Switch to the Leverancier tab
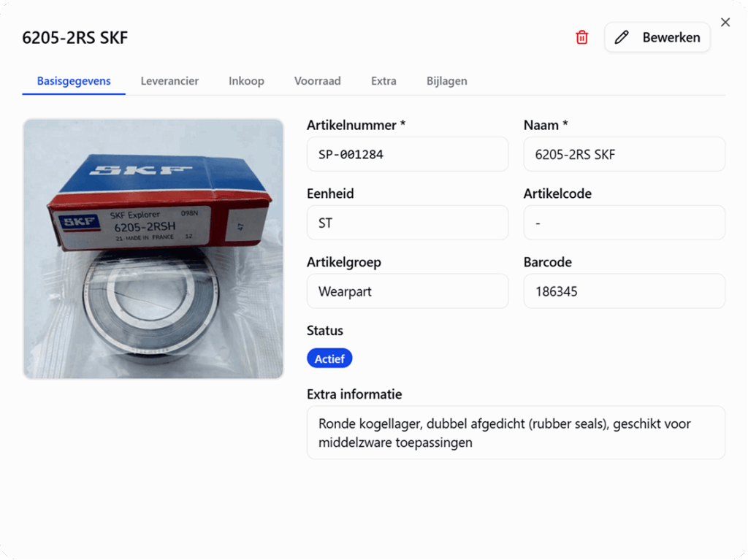Image resolution: width=748 pixels, height=560 pixels. [169, 81]
